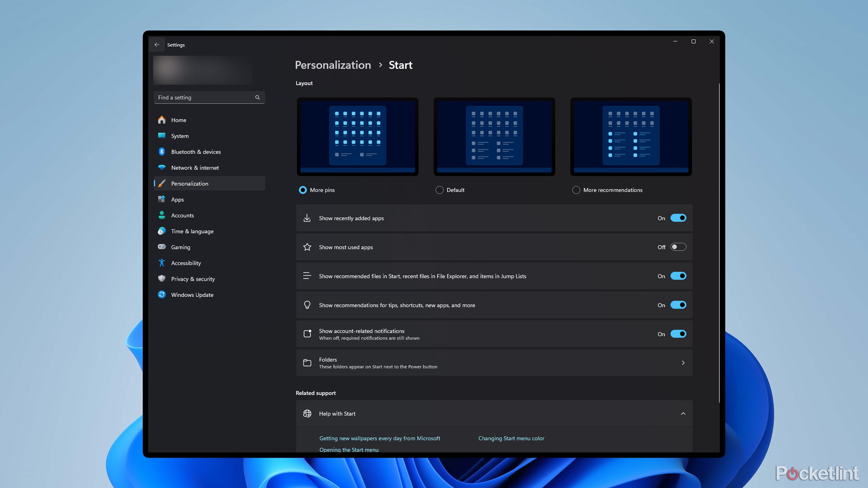This screenshot has width=868, height=488.
Task: Toggle Show account-related notifications switch
Action: [x=678, y=334]
